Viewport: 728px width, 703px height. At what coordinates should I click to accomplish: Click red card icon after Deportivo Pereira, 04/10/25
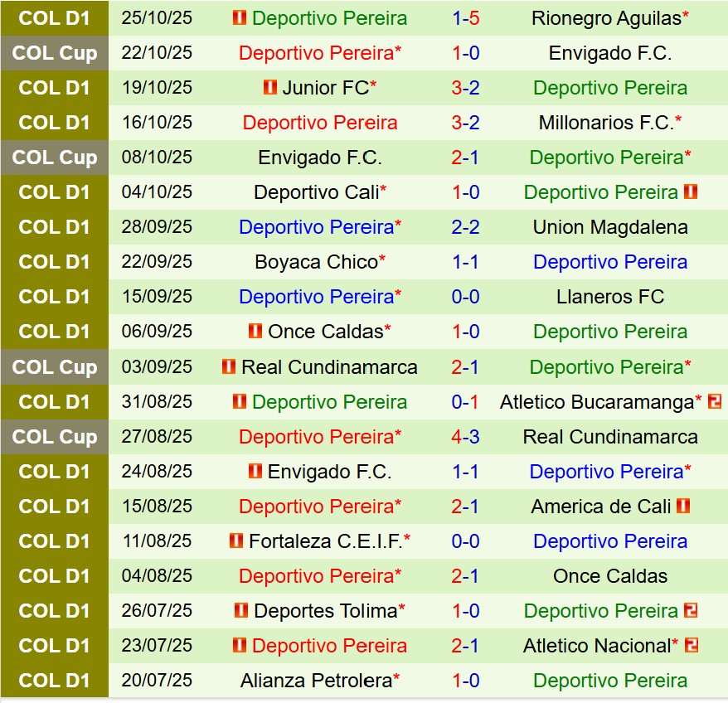coord(691,192)
